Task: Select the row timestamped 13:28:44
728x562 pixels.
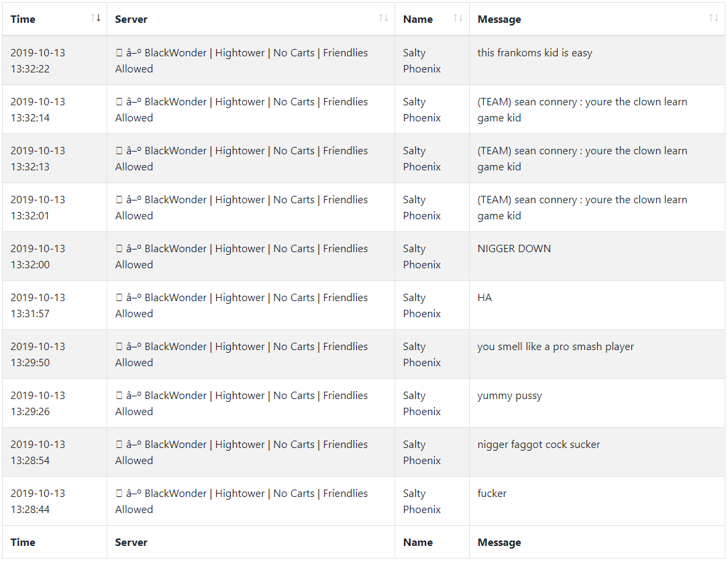Action: 364,501
